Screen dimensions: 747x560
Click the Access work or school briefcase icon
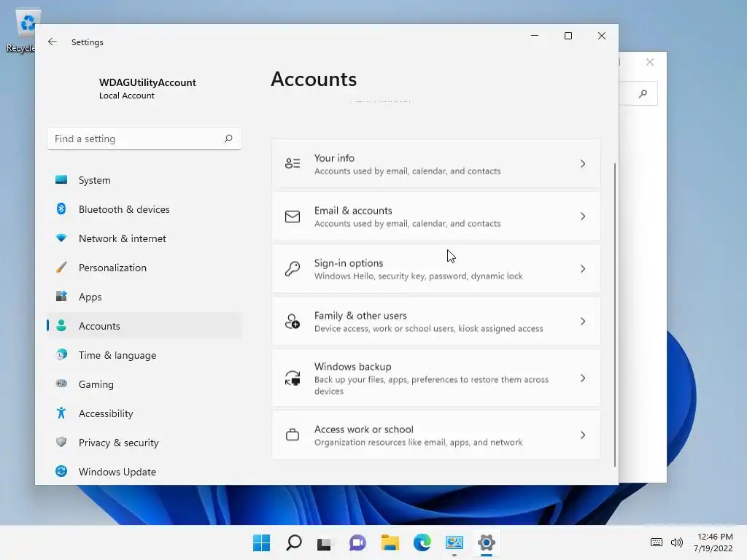click(x=293, y=435)
